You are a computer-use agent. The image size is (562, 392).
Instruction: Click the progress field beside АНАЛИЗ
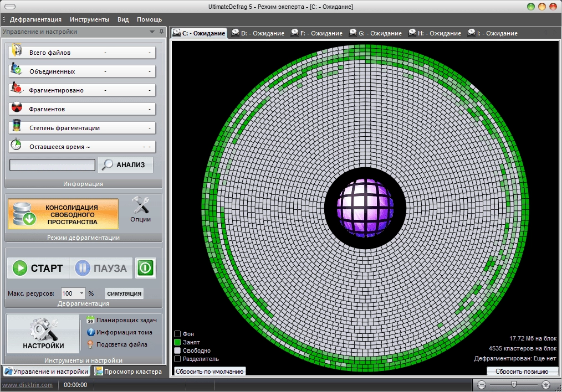52,164
